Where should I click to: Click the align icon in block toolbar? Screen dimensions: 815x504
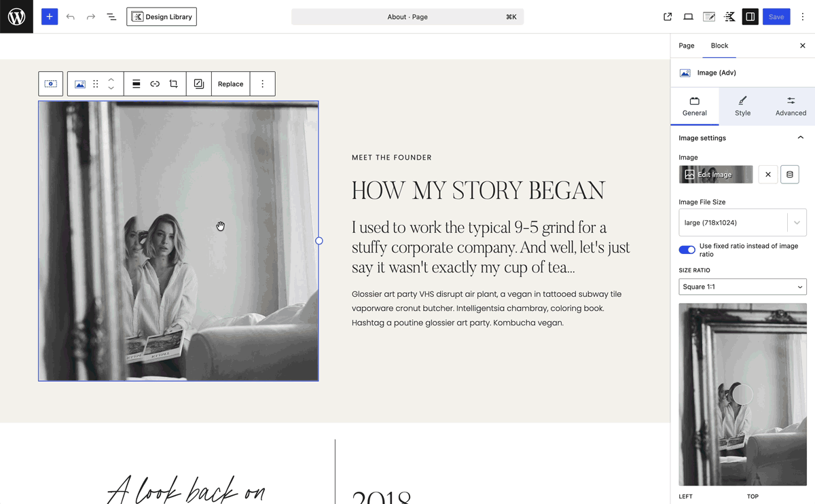coord(136,84)
